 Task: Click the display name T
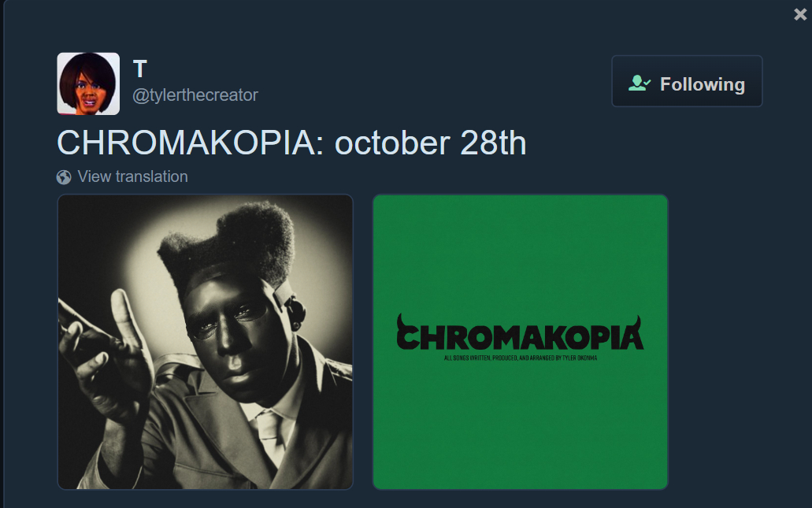(140, 69)
